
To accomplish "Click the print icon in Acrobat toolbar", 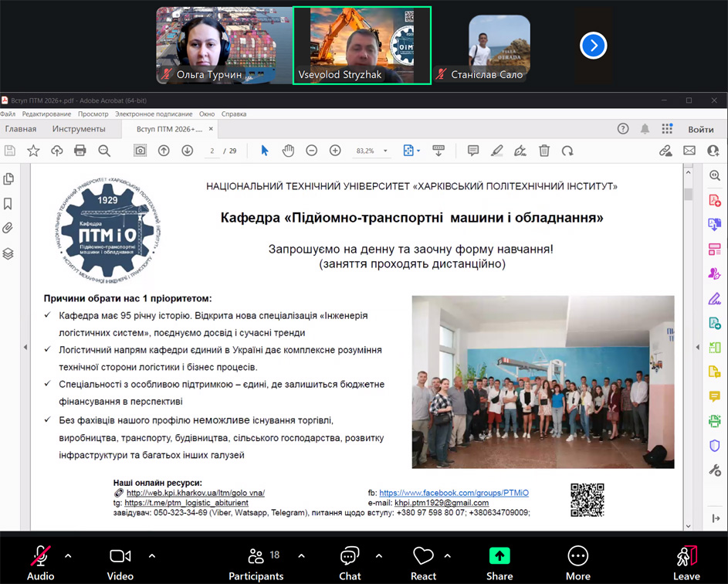I will [80, 151].
